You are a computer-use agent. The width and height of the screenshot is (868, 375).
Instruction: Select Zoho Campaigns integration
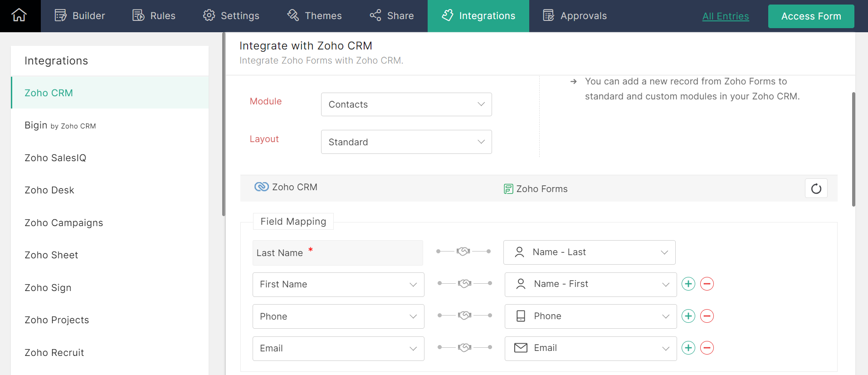(x=110, y=222)
